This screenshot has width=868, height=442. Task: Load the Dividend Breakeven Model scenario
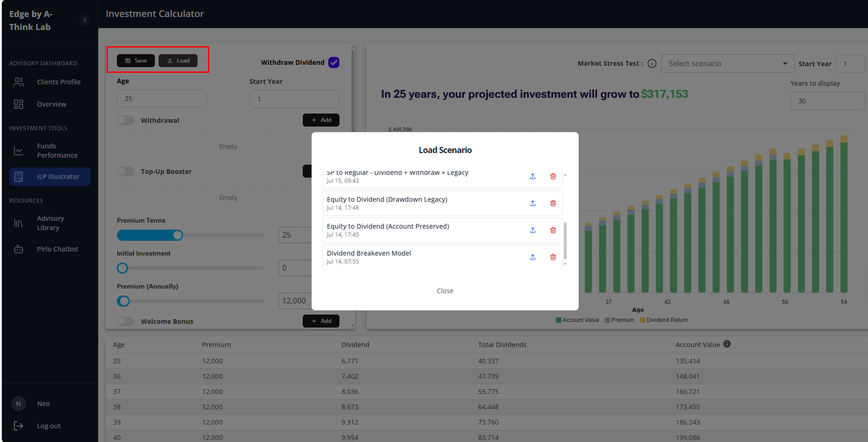click(x=533, y=257)
